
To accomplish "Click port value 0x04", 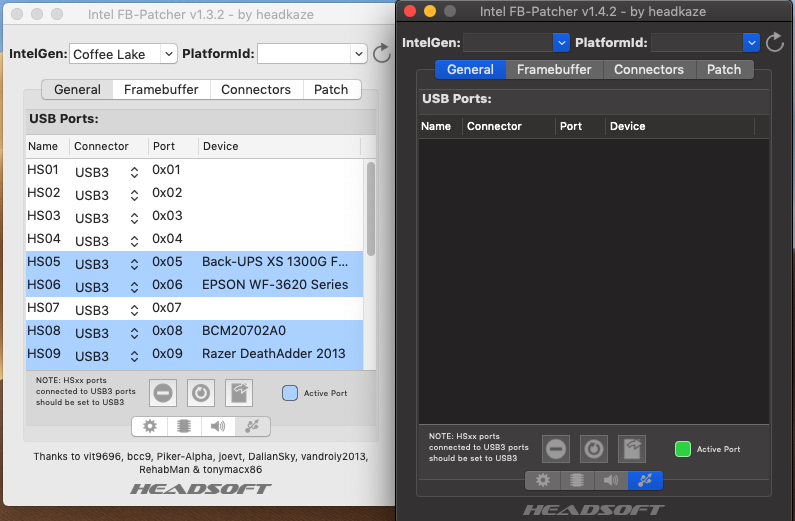I will pyautogui.click(x=167, y=239).
